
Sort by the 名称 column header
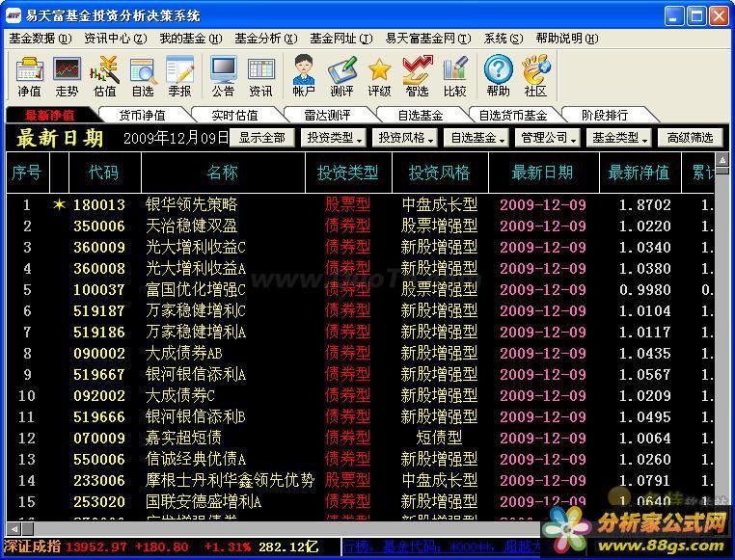tap(223, 173)
